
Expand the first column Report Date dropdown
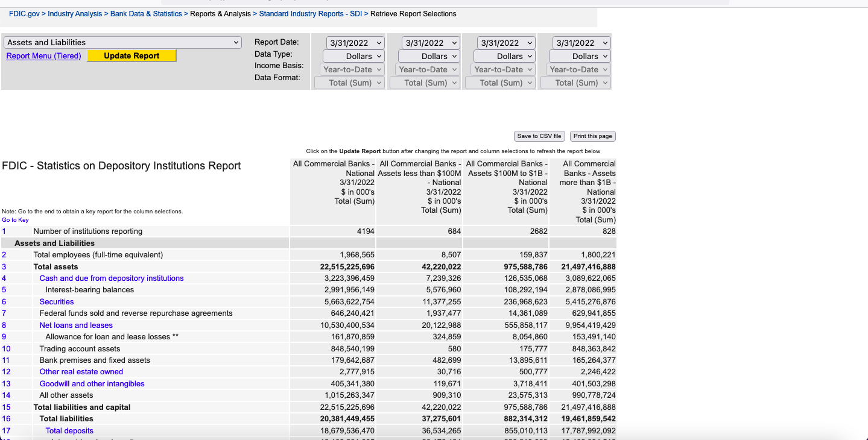click(x=355, y=43)
